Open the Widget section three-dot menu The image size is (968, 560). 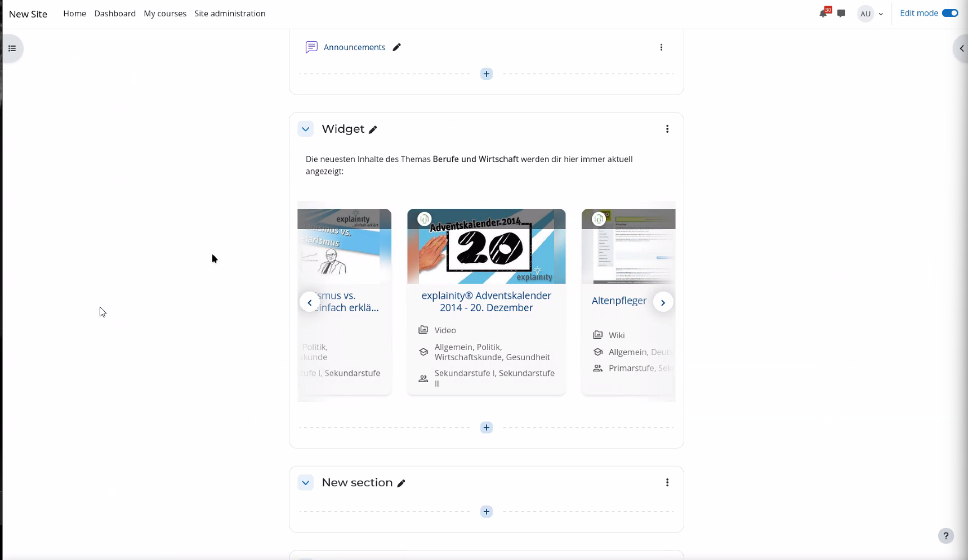(x=667, y=129)
